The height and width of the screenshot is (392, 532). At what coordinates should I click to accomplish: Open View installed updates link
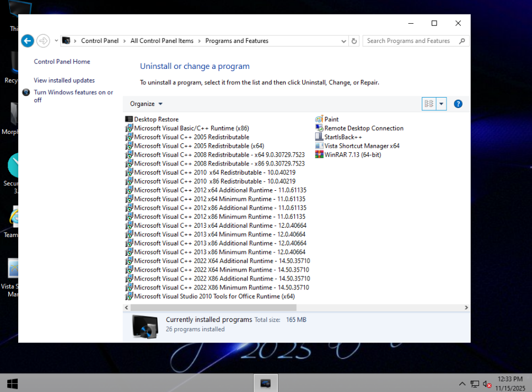pos(64,80)
